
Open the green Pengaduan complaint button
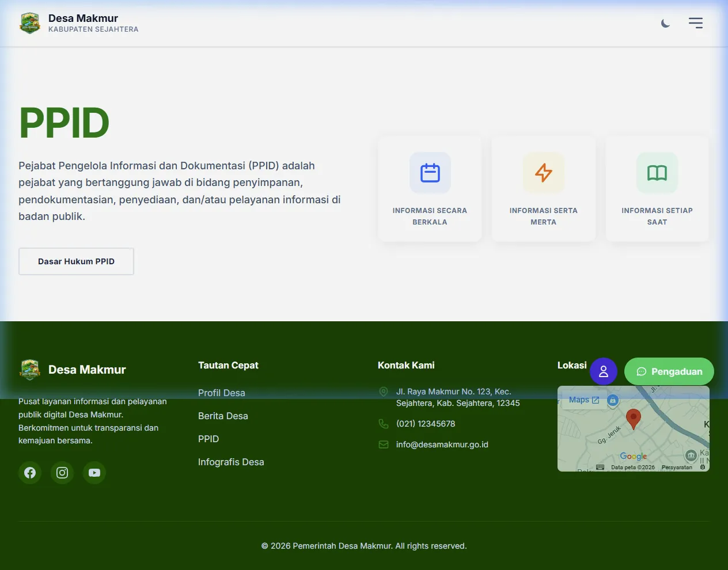[x=669, y=371]
